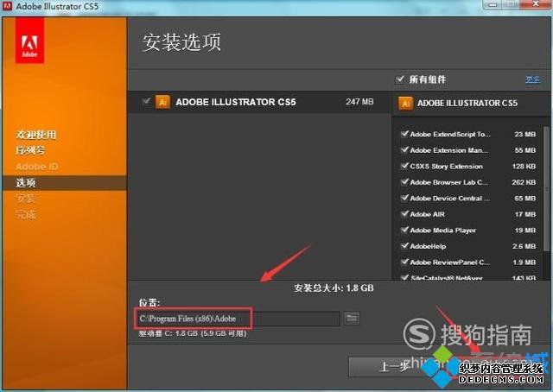This screenshot has height=392, width=553.
Task: Toggle the 所有组件 checkbox
Action: click(400, 79)
